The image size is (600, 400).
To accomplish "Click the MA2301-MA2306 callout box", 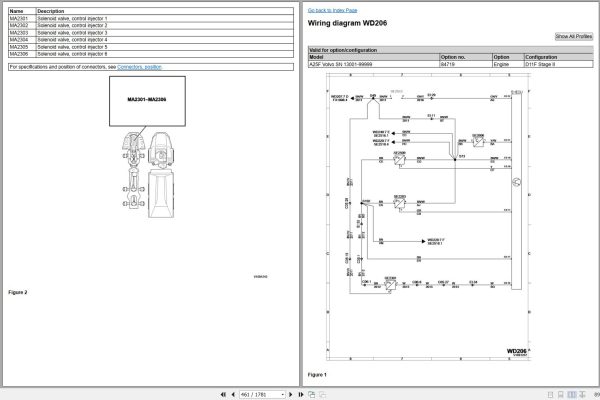I will (147, 101).
